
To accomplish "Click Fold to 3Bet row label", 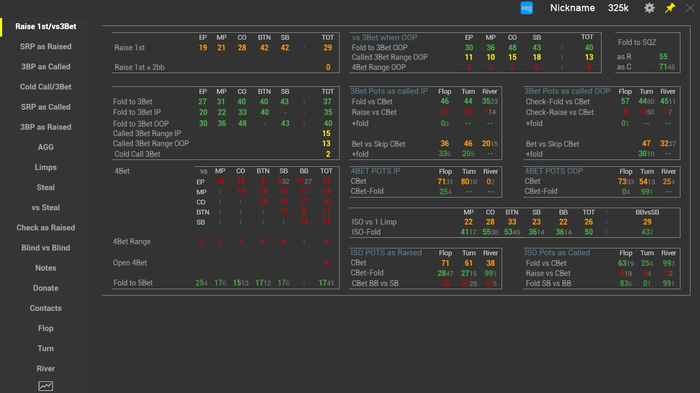I will [x=133, y=101].
